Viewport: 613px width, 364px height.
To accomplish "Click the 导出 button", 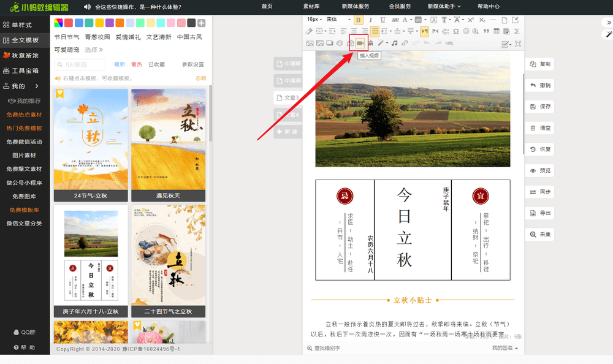I will coord(540,213).
